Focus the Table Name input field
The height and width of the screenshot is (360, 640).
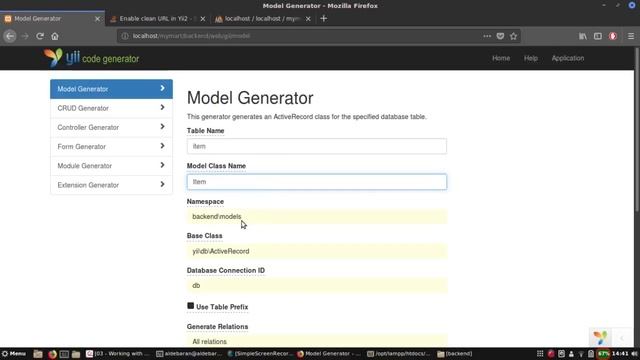317,146
